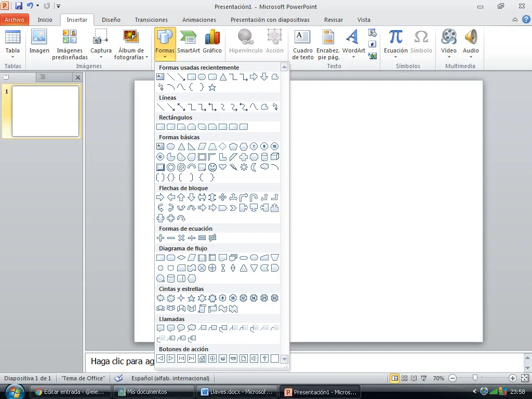Switch to the Inicio tab
The image size is (532, 399).
45,20
